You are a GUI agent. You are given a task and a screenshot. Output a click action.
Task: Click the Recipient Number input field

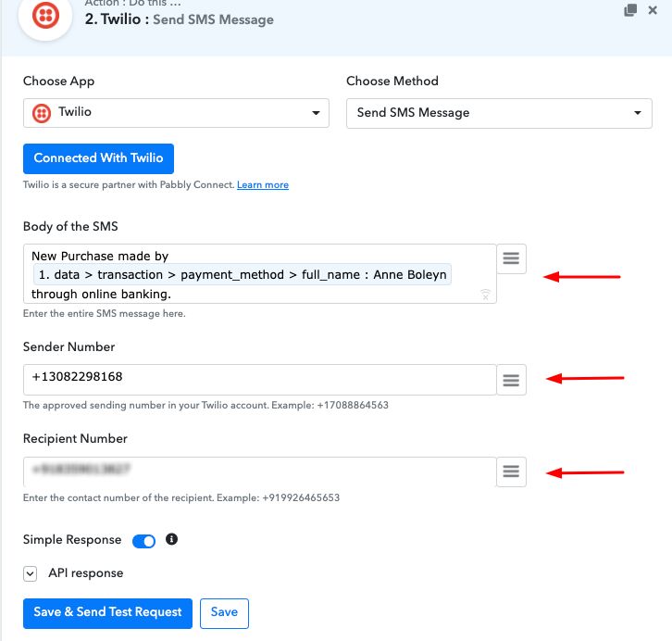(x=260, y=471)
